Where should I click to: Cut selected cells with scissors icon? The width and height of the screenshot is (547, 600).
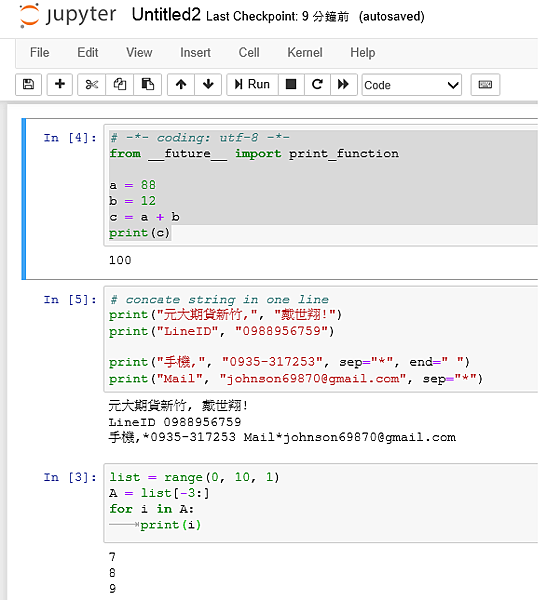point(91,84)
